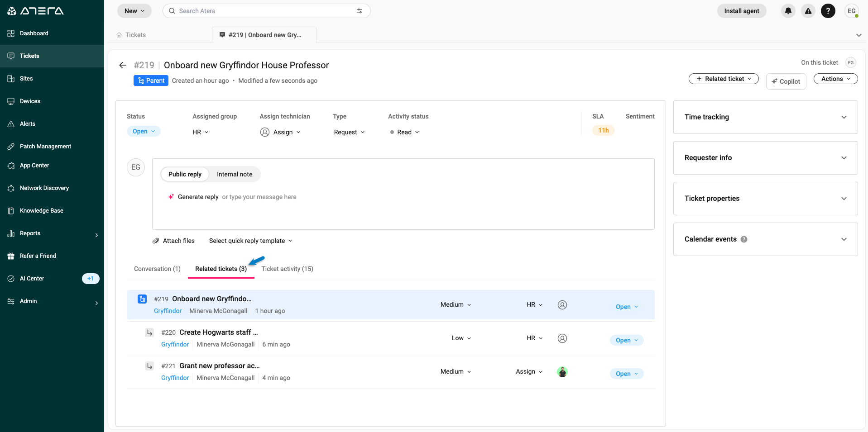Click the search filter options icon
868x432 pixels.
coord(360,11)
